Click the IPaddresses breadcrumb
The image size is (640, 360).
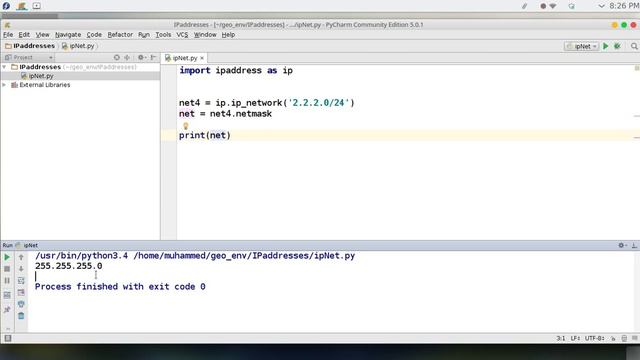point(30,46)
